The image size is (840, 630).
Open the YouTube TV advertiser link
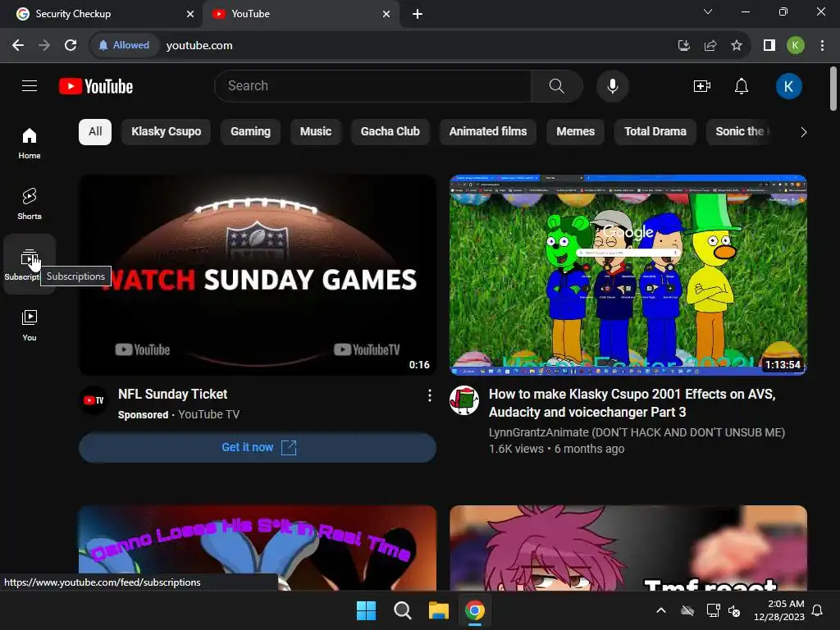[x=209, y=414]
